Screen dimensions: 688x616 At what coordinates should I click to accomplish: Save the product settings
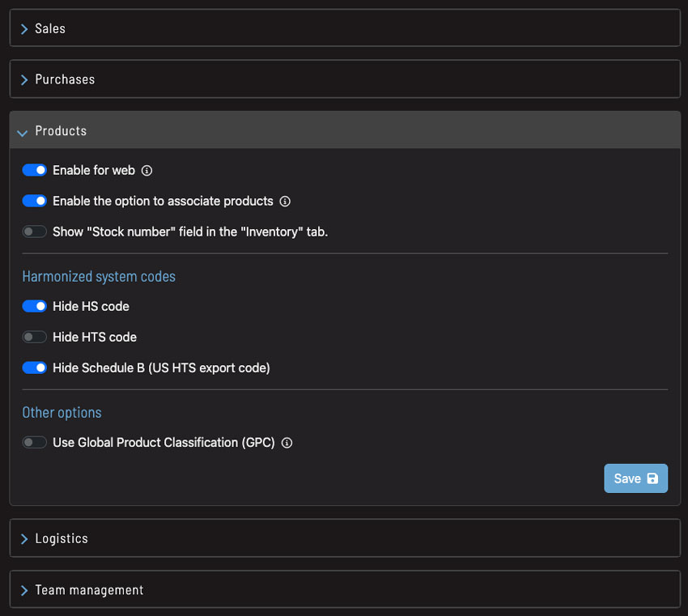(635, 478)
